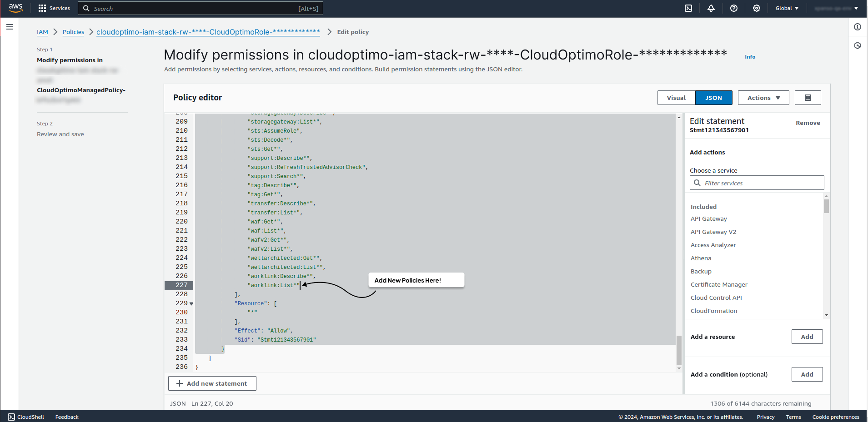Go to IAM breadcrumb link

click(x=42, y=32)
